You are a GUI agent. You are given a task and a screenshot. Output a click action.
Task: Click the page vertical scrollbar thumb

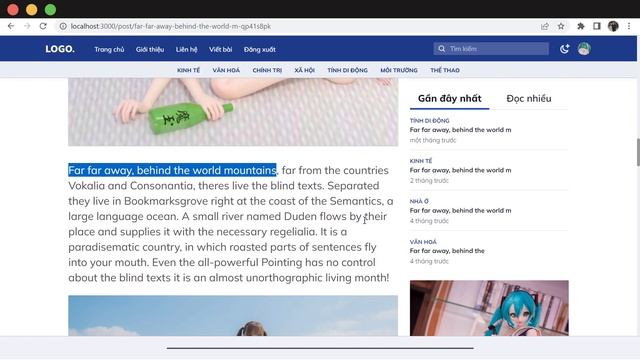pos(638,152)
